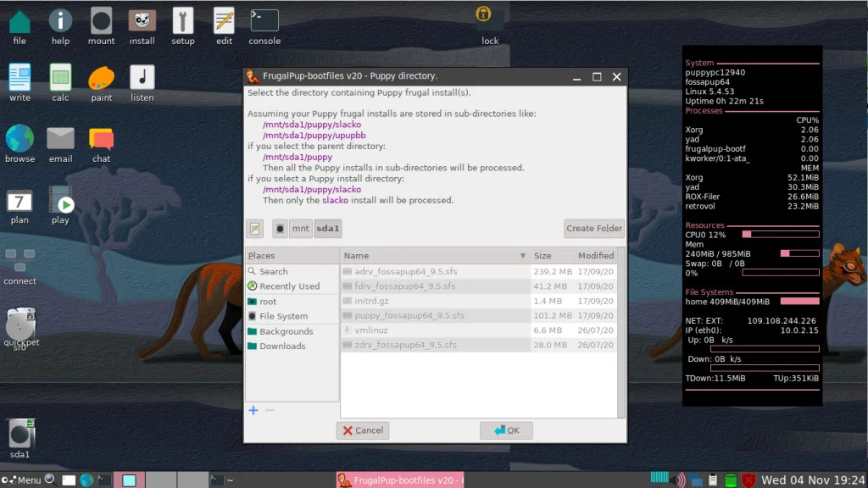Viewport: 868px width, 488px height.
Task: Open Downloads bookmark in Places
Action: (x=292, y=347)
